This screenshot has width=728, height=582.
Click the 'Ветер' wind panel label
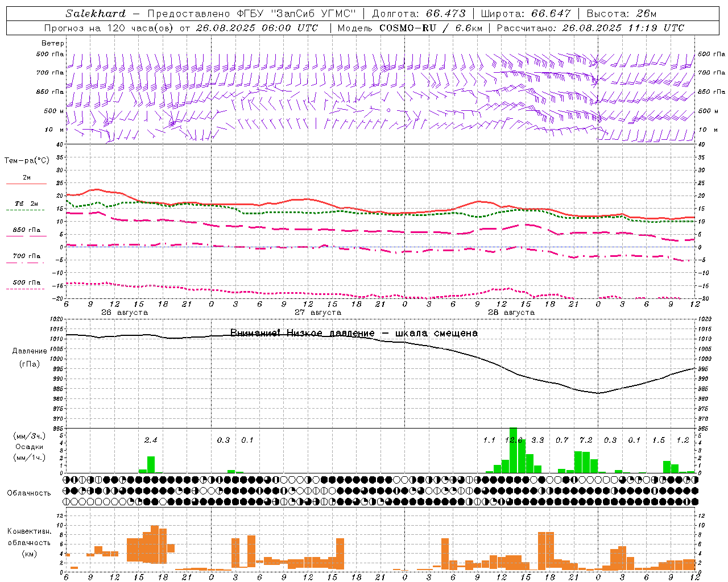(x=53, y=43)
